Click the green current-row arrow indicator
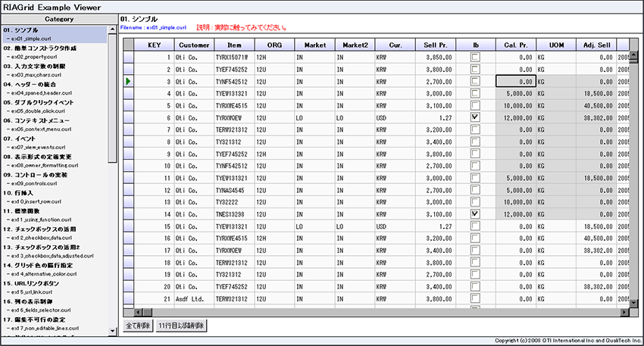The image size is (644, 346). point(129,80)
